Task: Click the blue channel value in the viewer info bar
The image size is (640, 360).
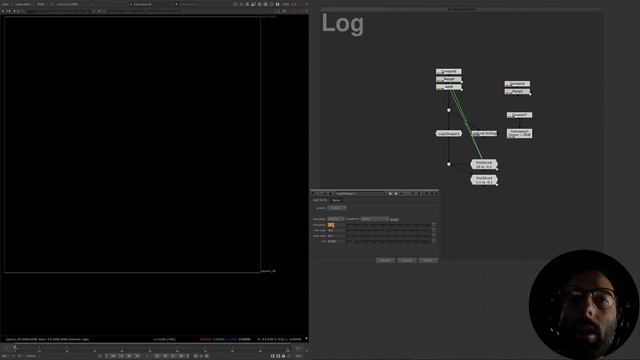Action: [x=232, y=339]
